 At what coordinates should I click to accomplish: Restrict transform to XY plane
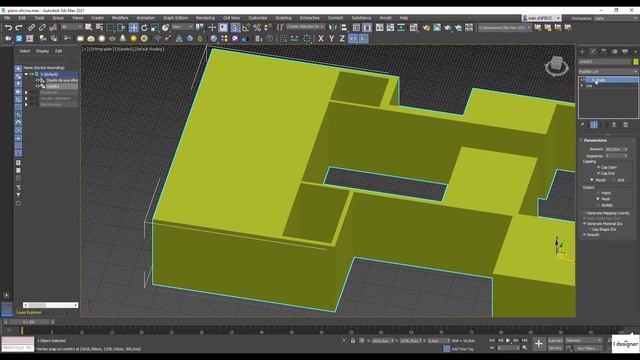(353, 39)
